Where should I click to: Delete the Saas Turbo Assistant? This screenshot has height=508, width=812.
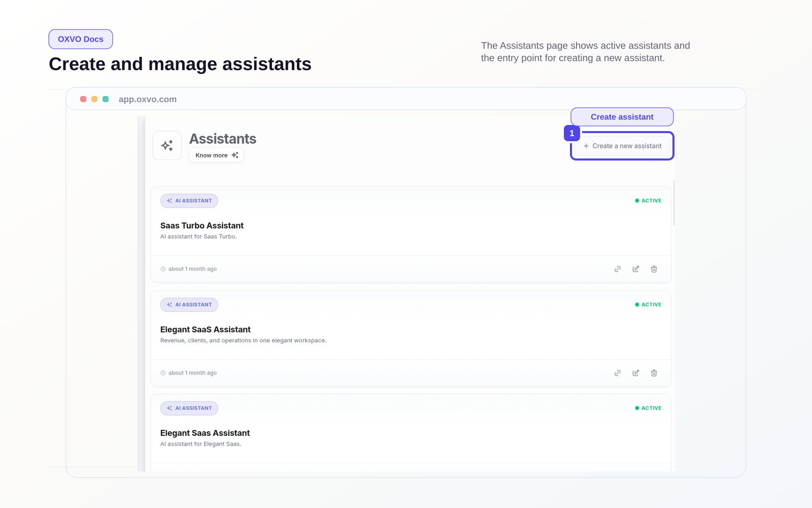(x=654, y=269)
